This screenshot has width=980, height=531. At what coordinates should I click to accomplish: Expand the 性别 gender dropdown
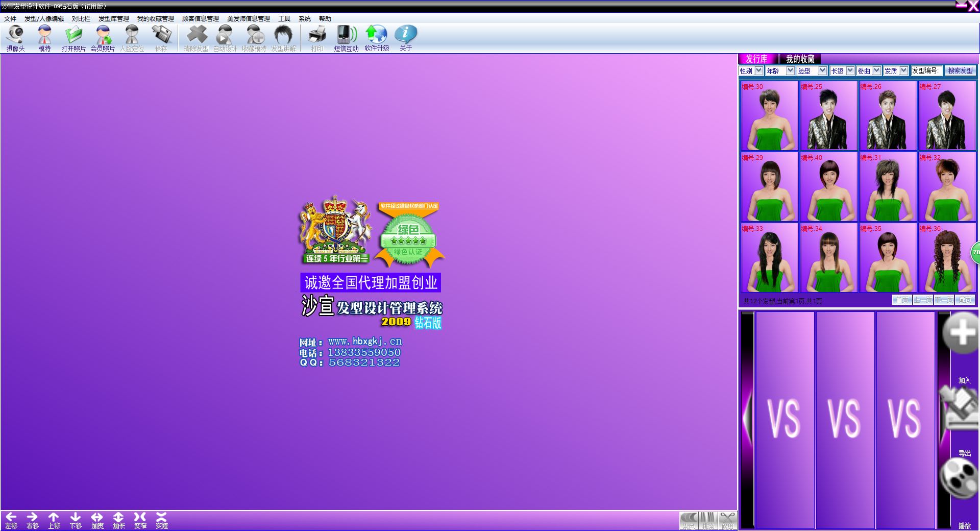[759, 71]
